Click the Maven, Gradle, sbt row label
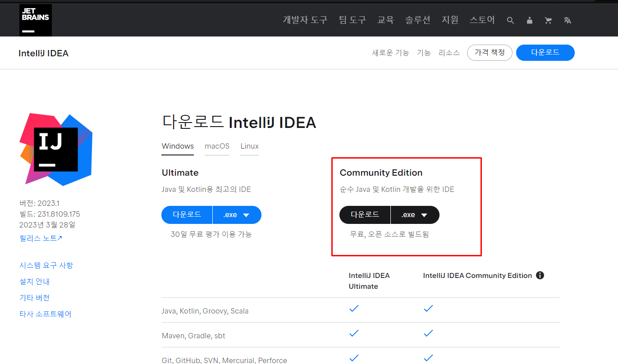The width and height of the screenshot is (618, 364). point(193,336)
